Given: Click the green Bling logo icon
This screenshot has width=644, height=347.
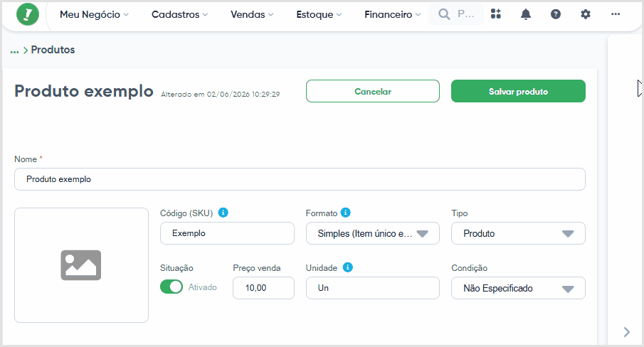Looking at the screenshot, I should pyautogui.click(x=28, y=14).
